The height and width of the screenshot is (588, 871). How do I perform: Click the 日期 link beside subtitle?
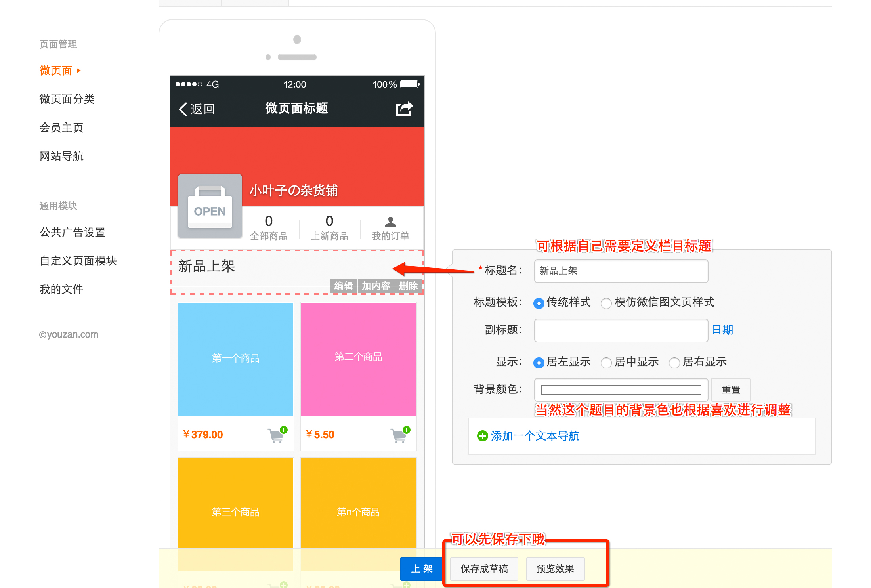point(722,330)
